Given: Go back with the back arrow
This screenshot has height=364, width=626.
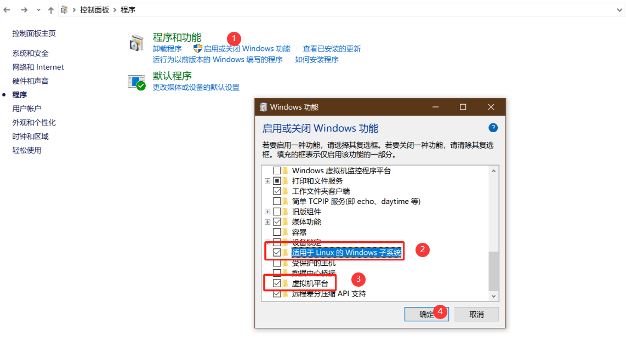Looking at the screenshot, I should (x=7, y=10).
